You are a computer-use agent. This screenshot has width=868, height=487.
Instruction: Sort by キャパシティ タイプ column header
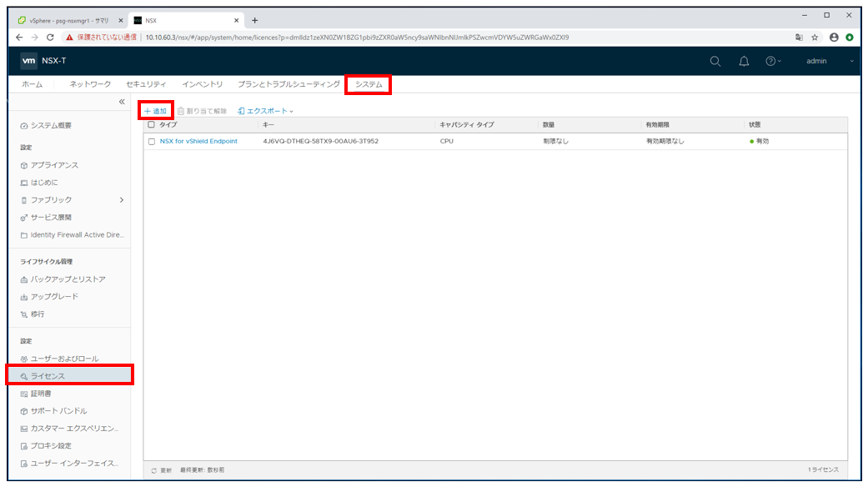[x=467, y=125]
